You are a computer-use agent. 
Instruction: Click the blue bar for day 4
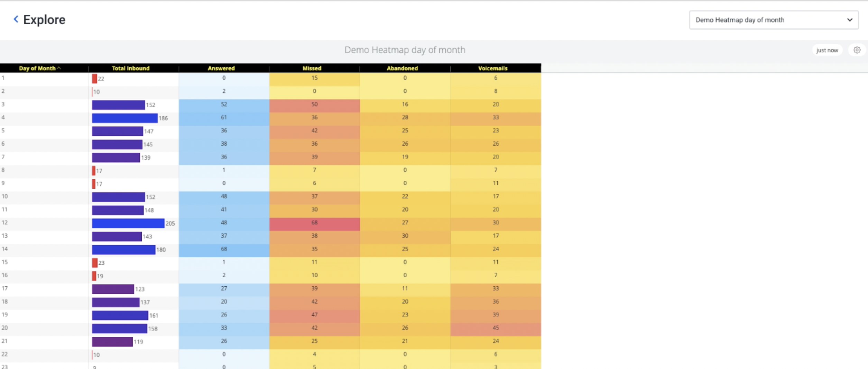click(x=124, y=118)
